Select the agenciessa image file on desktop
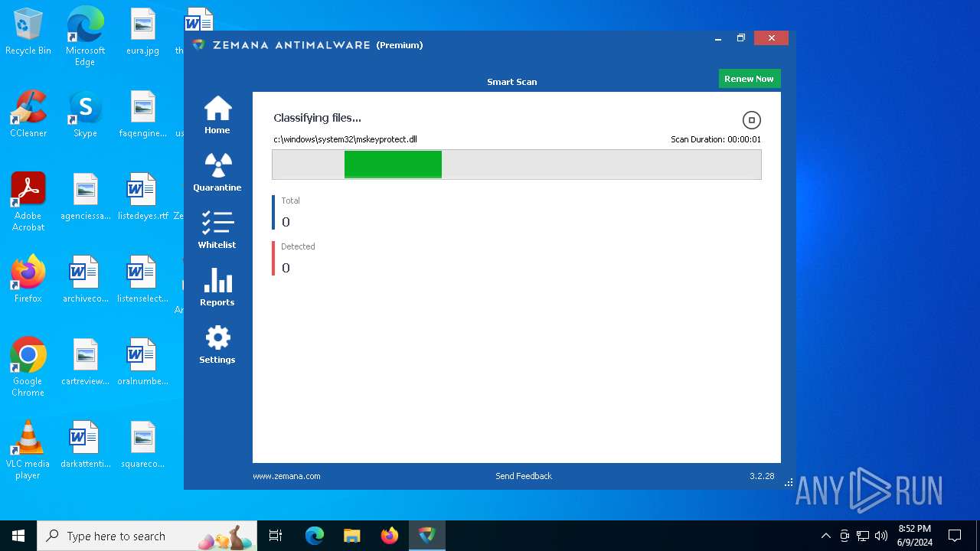This screenshot has height=551, width=980. click(x=85, y=197)
